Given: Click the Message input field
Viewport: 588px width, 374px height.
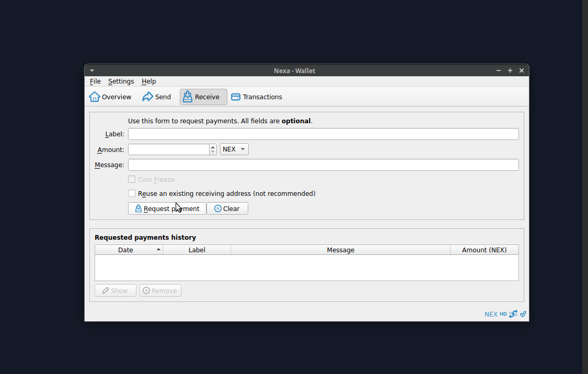Looking at the screenshot, I should (x=323, y=165).
